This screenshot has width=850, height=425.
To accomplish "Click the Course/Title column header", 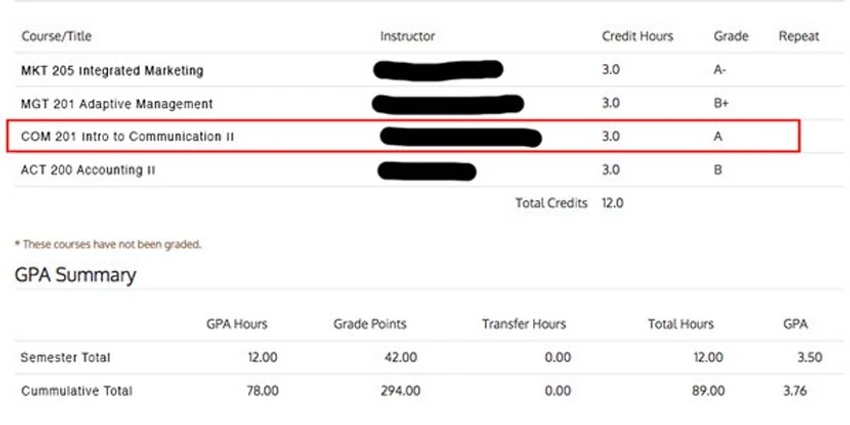I will [56, 36].
